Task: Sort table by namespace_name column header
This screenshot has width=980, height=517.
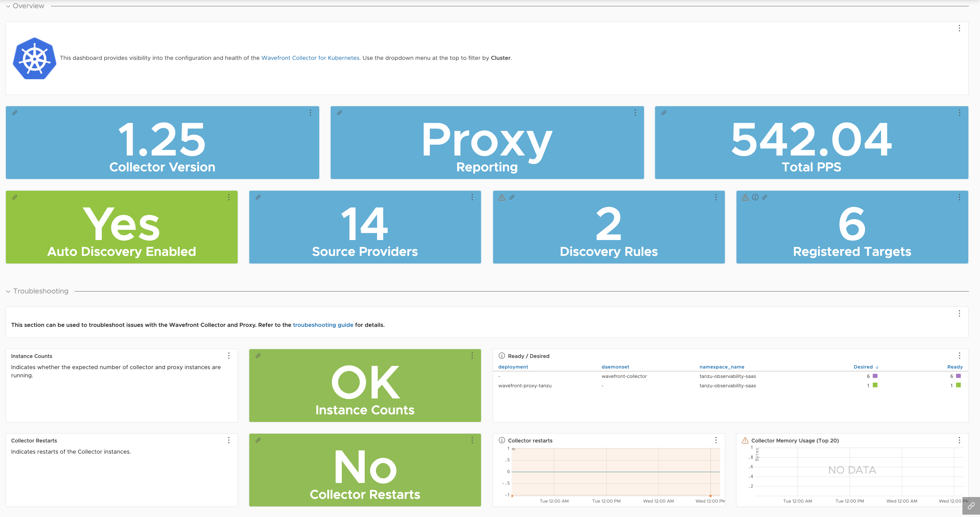Action: click(722, 367)
